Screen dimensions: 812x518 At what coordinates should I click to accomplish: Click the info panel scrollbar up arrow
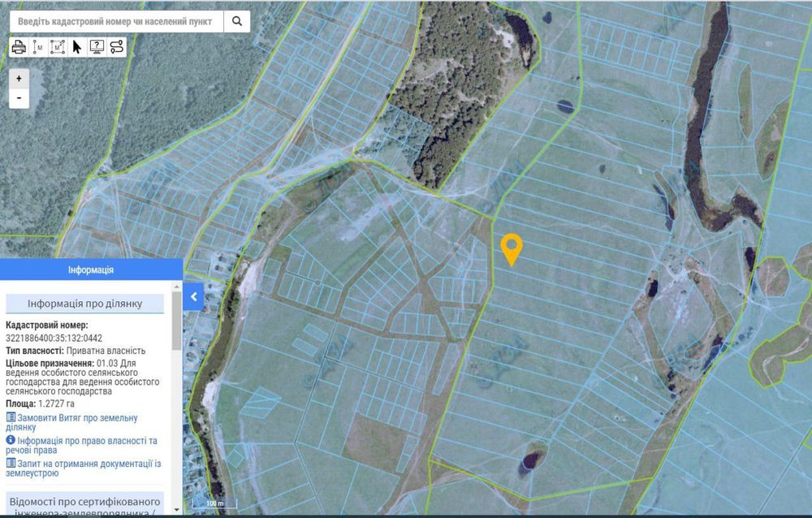point(177,287)
